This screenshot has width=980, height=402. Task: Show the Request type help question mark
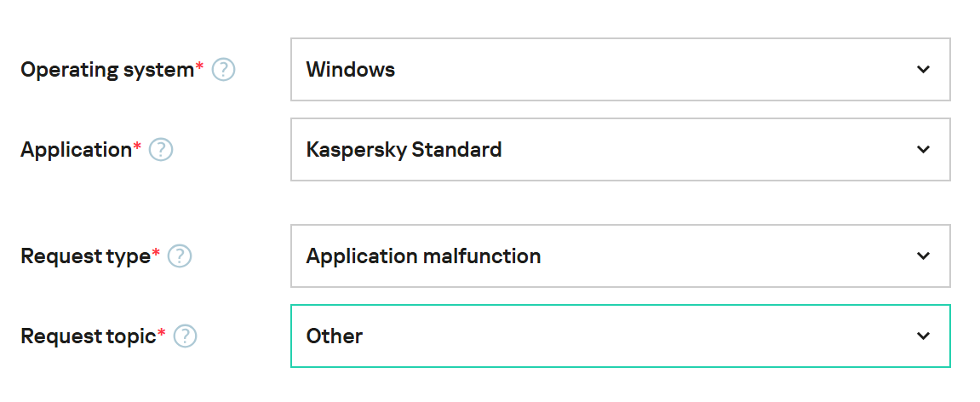[180, 256]
